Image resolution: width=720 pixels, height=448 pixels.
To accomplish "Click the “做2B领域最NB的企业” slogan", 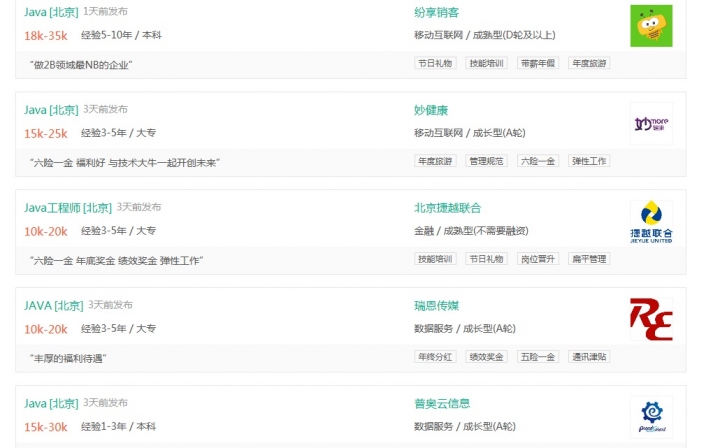I will tap(81, 65).
